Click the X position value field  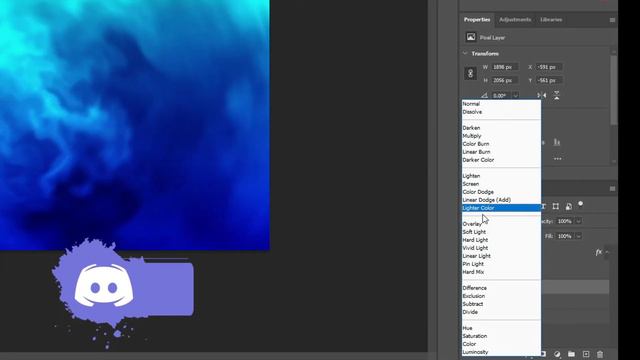pyautogui.click(x=549, y=67)
